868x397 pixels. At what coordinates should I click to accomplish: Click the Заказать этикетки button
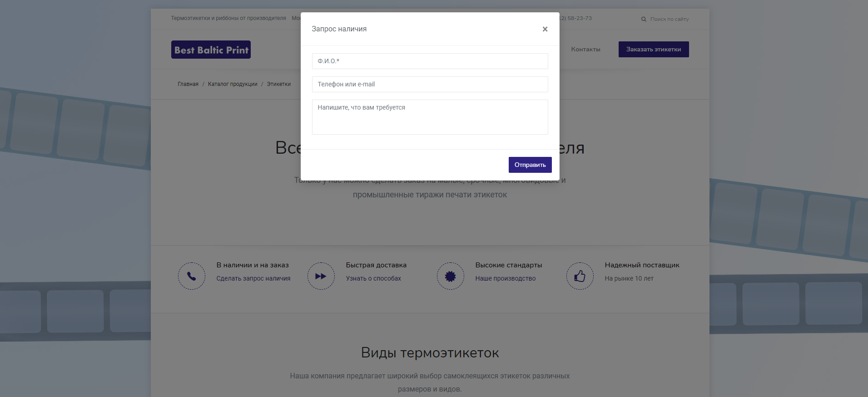[x=653, y=50]
